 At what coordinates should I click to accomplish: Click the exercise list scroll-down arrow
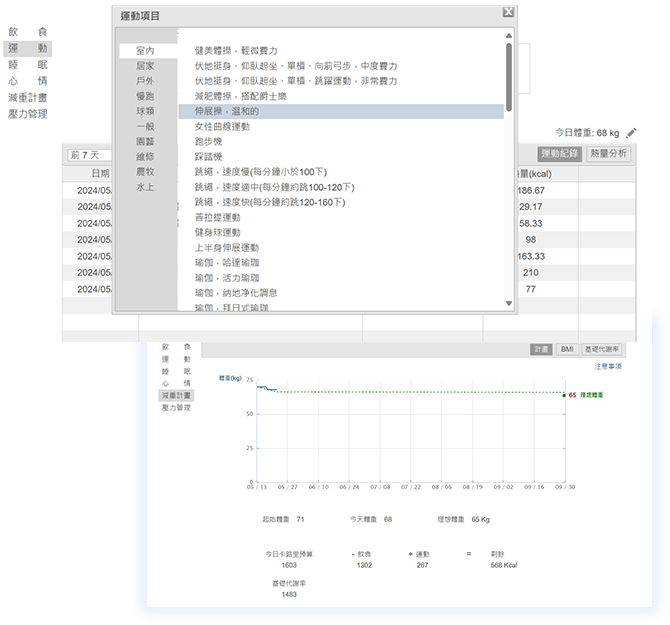point(508,303)
